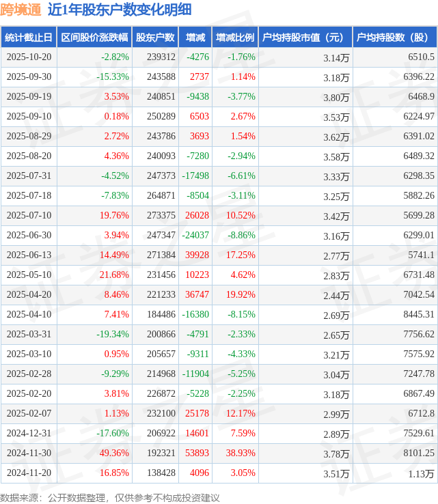The image size is (438, 504).
Task: Click the orange 跨境通 stock name
Action: [x=21, y=10]
